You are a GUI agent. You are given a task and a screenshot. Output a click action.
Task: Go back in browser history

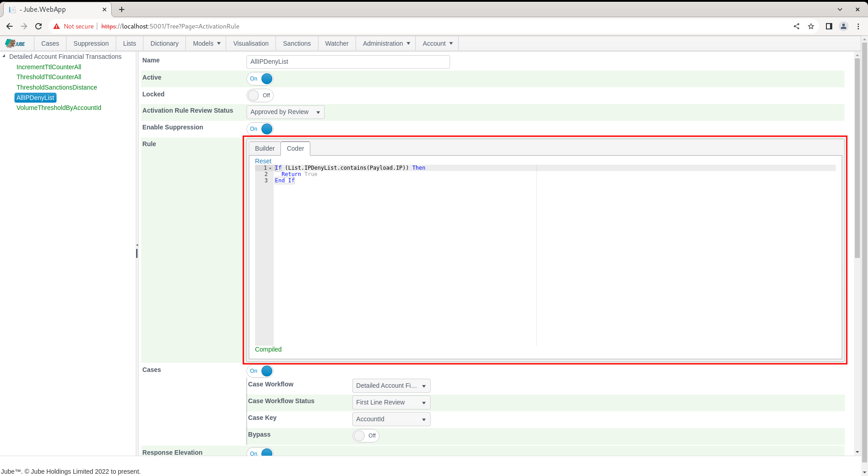[9, 26]
